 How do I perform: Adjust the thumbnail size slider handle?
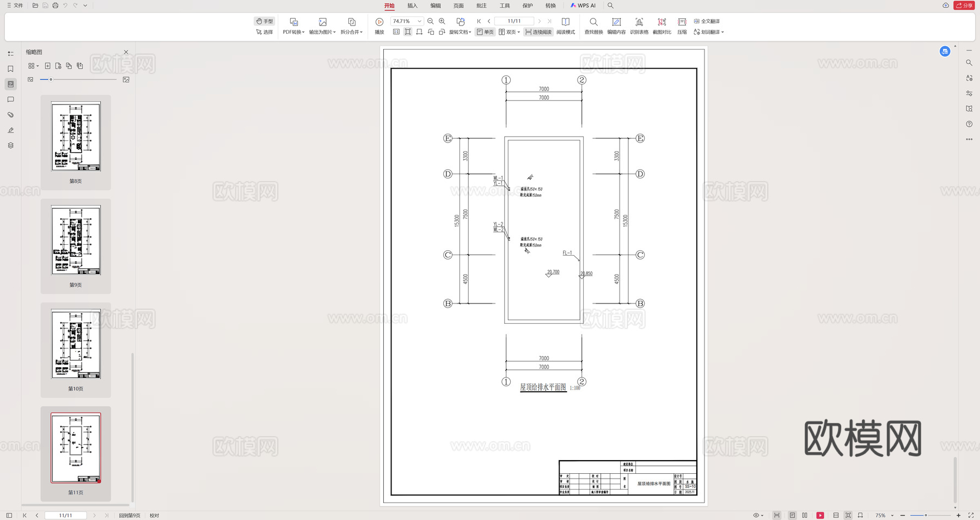pyautogui.click(x=51, y=79)
